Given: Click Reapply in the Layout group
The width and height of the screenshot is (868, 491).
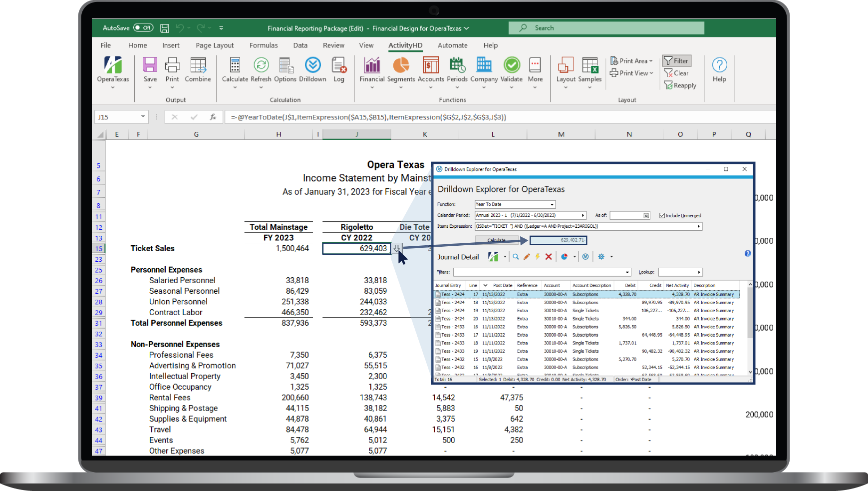Looking at the screenshot, I should [x=680, y=86].
